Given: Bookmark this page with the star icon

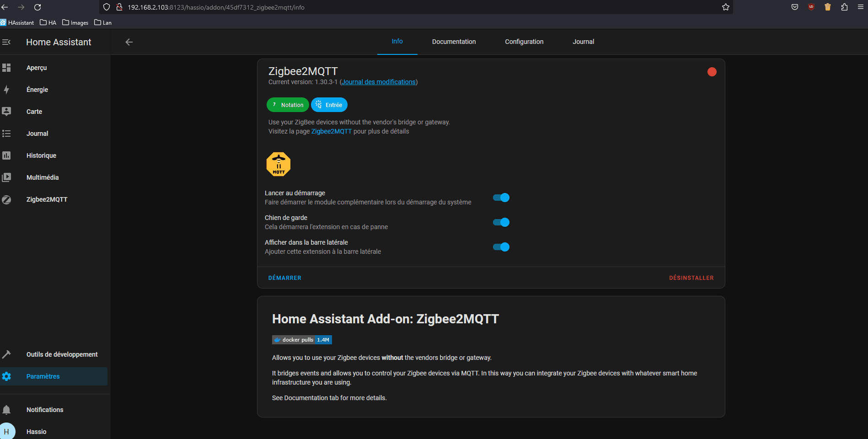Looking at the screenshot, I should pos(725,7).
